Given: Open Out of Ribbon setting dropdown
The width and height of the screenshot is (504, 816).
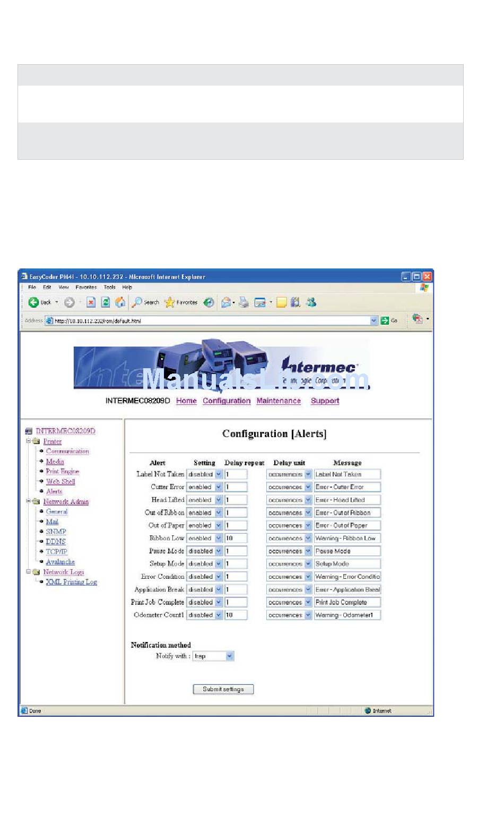Looking at the screenshot, I should pyautogui.click(x=219, y=513).
